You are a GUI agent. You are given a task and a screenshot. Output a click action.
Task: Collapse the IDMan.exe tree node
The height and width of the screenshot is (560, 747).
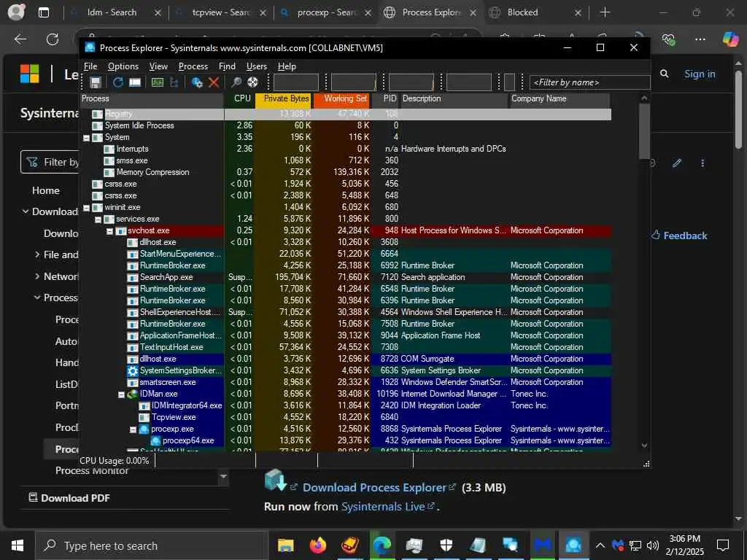click(x=122, y=394)
